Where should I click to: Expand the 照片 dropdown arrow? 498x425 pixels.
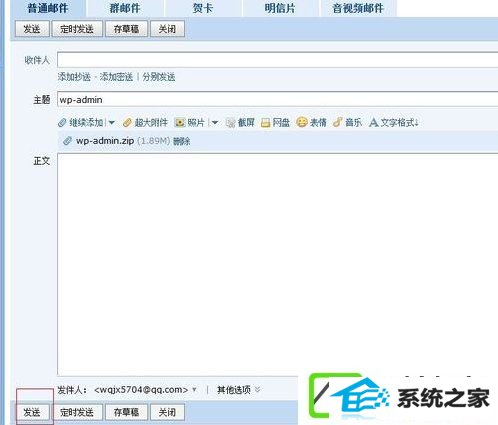pyautogui.click(x=215, y=123)
